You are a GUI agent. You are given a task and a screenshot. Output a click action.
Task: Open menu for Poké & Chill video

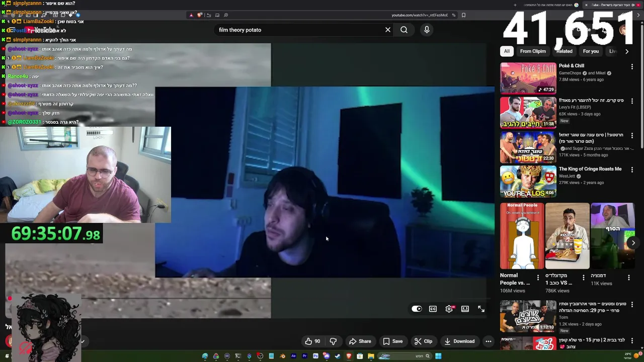[632, 66]
